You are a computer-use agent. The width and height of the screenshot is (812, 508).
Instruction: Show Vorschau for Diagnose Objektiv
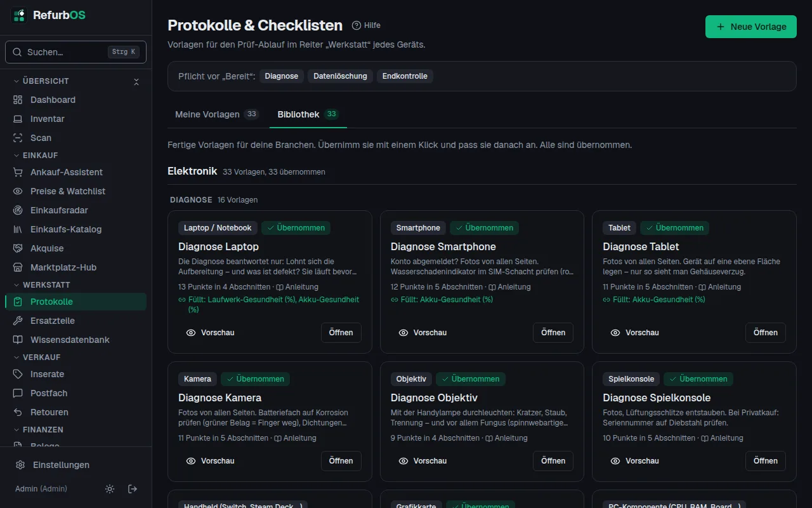point(422,461)
